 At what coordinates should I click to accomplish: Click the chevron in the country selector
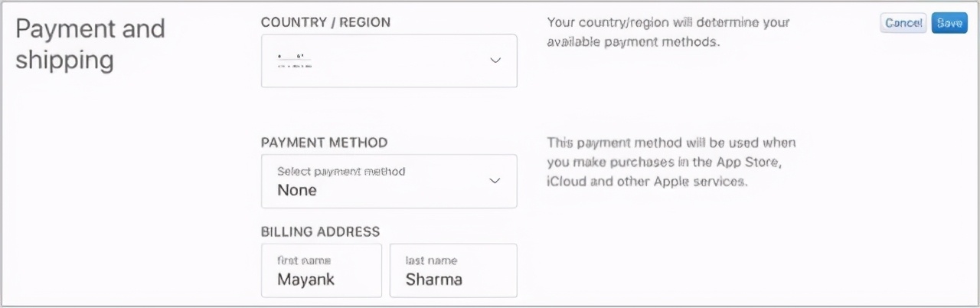click(x=495, y=61)
